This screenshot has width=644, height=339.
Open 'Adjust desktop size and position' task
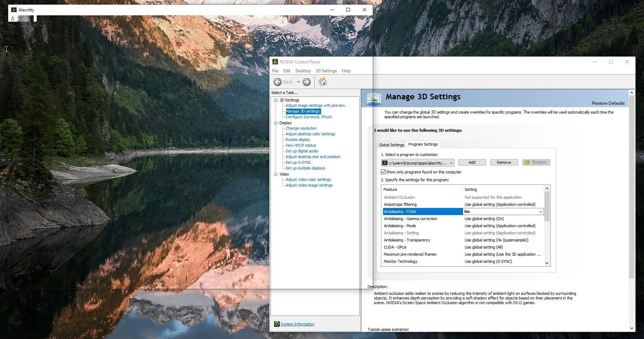click(313, 157)
